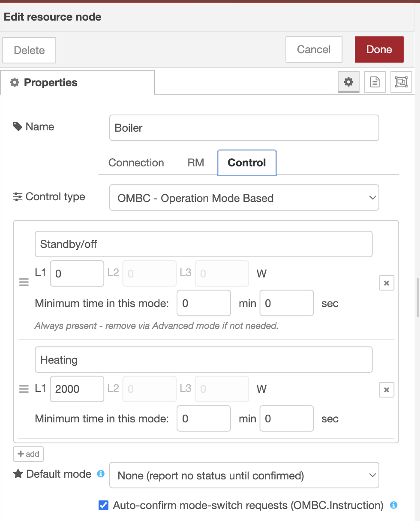Image resolution: width=420 pixels, height=521 pixels.
Task: Click the 'Always present' hint text
Action: pos(157,326)
